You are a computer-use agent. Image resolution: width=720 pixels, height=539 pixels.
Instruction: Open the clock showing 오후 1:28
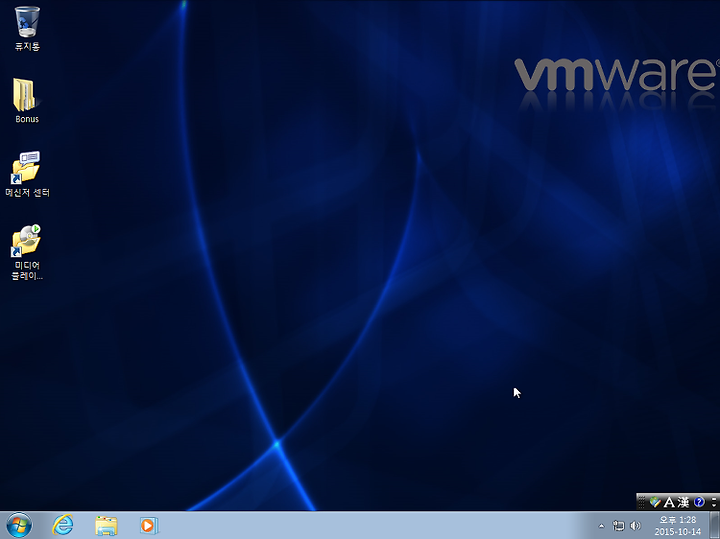(x=678, y=526)
